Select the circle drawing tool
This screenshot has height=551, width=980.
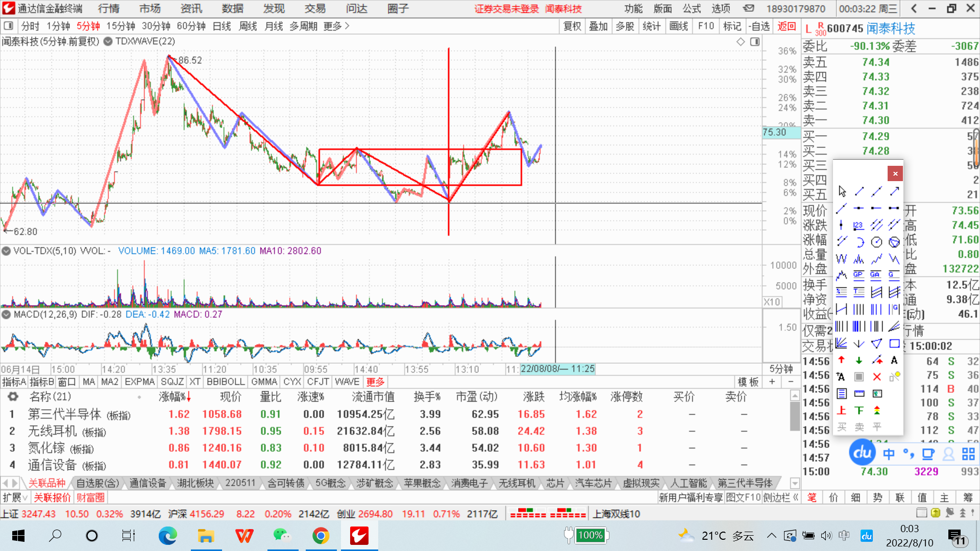[876, 242]
